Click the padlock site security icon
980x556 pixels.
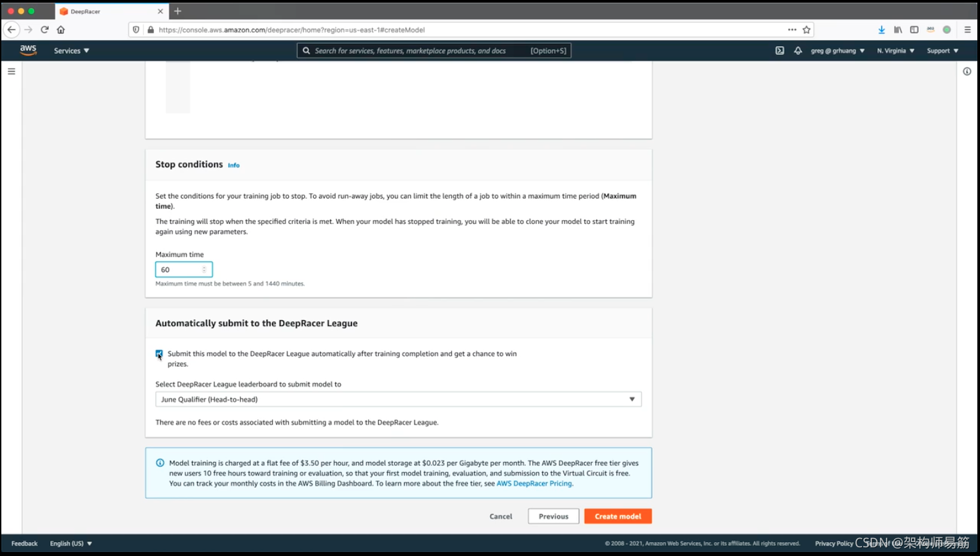click(151, 29)
